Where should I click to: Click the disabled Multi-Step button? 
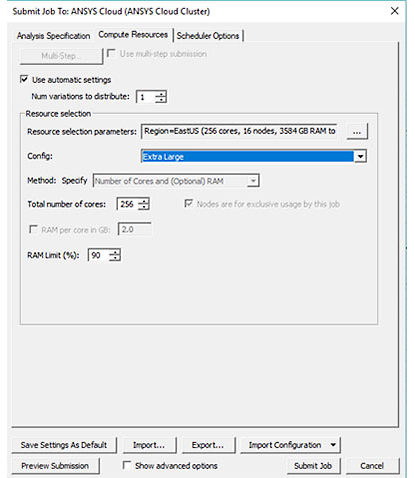click(61, 56)
